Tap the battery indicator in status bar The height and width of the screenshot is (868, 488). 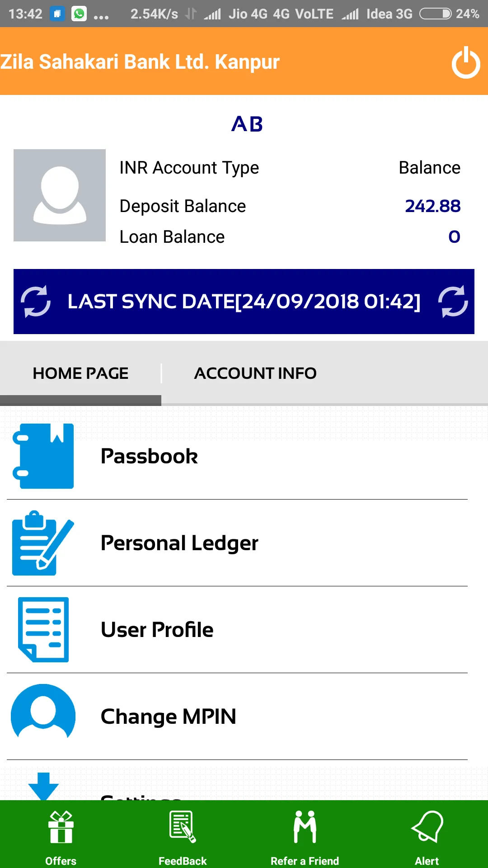pyautogui.click(x=435, y=14)
